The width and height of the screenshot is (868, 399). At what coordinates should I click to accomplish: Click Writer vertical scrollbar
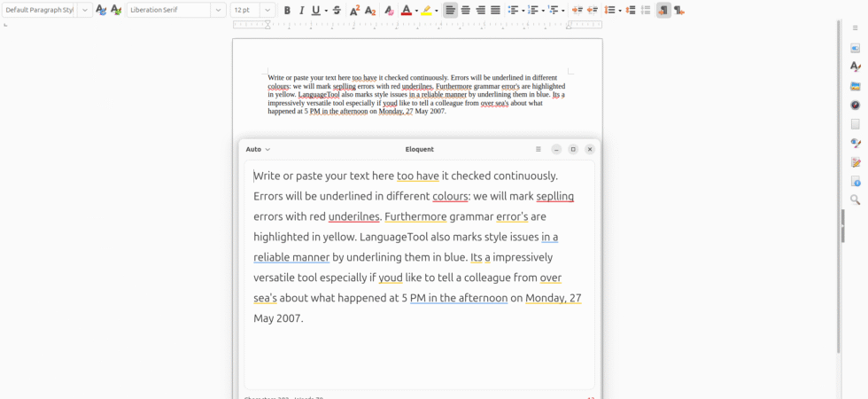pyautogui.click(x=839, y=187)
